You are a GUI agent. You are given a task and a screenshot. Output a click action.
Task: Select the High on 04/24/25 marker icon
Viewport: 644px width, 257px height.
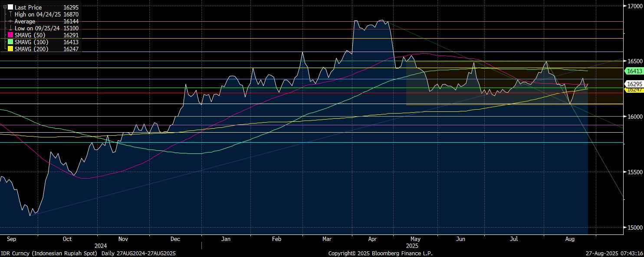(10, 14)
